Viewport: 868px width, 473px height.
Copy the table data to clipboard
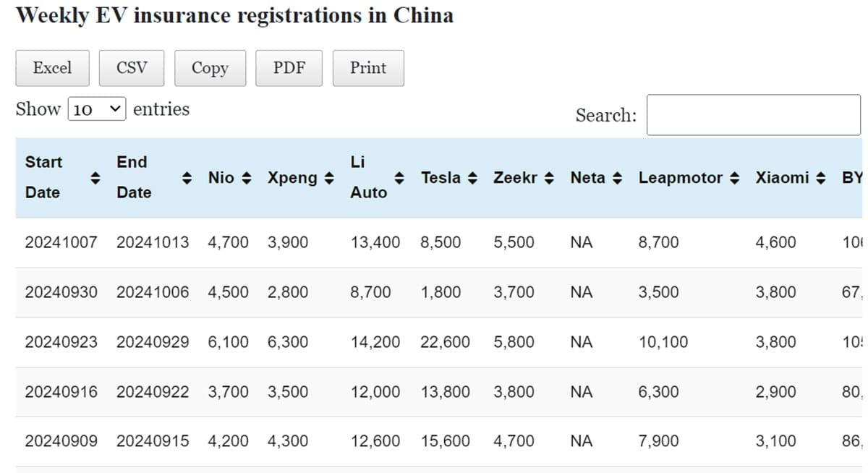point(210,68)
